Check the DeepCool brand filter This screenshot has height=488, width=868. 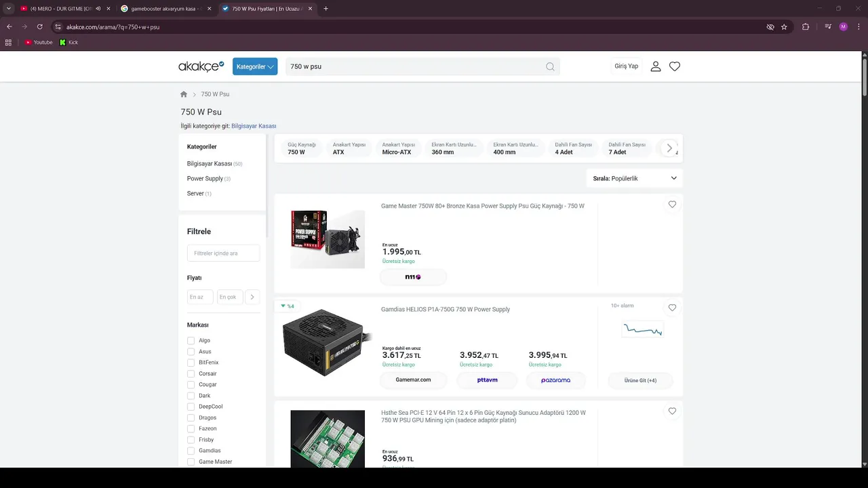click(x=191, y=407)
